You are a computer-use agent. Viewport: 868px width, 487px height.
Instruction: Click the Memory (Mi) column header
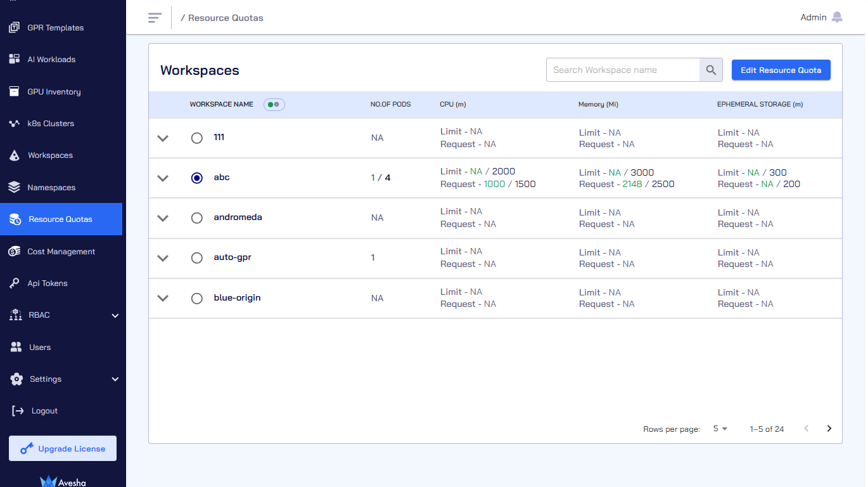[x=598, y=104]
